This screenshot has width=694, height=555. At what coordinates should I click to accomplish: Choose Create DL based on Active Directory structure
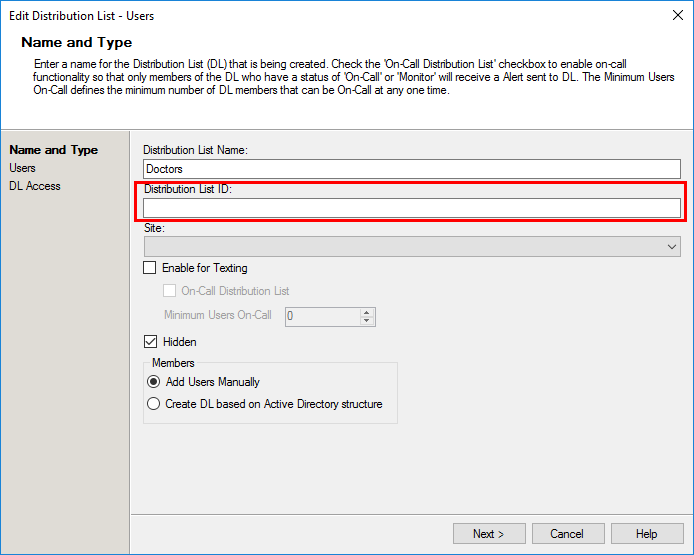click(154, 404)
